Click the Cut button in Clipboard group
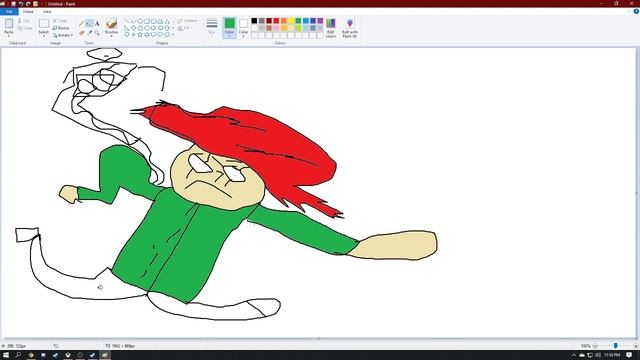640x360 pixels. click(24, 21)
